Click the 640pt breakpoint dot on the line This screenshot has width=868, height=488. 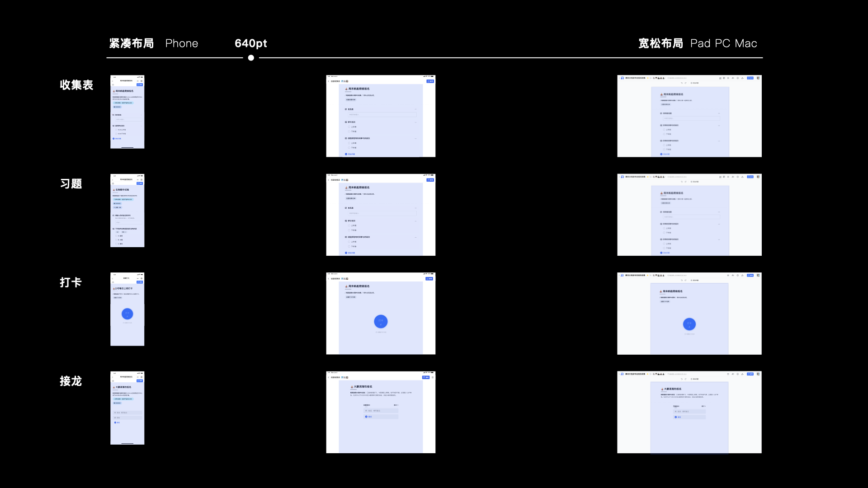251,58
